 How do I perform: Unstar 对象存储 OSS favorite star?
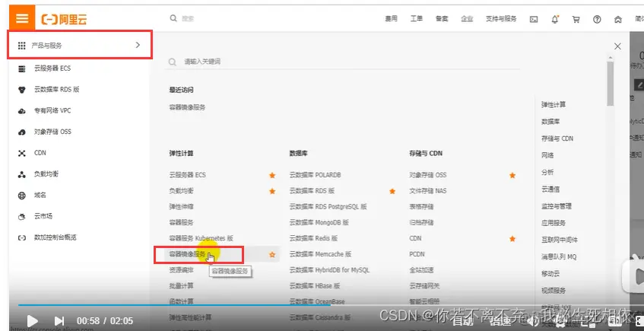coord(512,175)
